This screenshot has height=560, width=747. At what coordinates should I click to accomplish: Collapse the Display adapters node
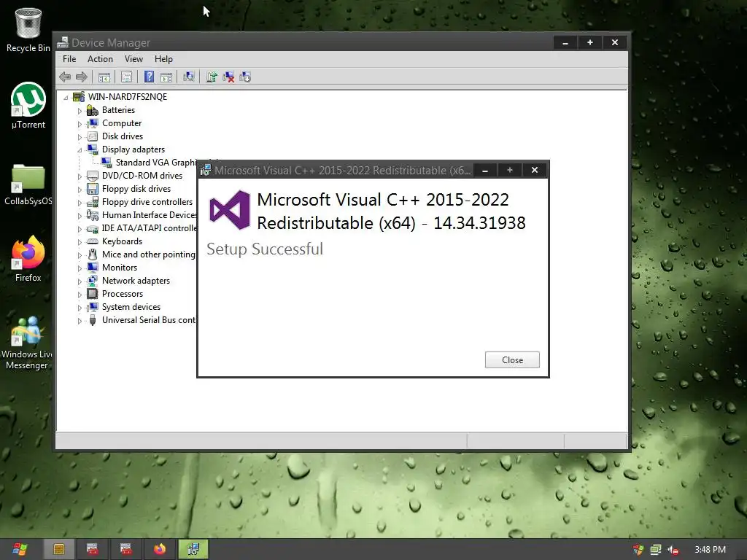coord(80,150)
